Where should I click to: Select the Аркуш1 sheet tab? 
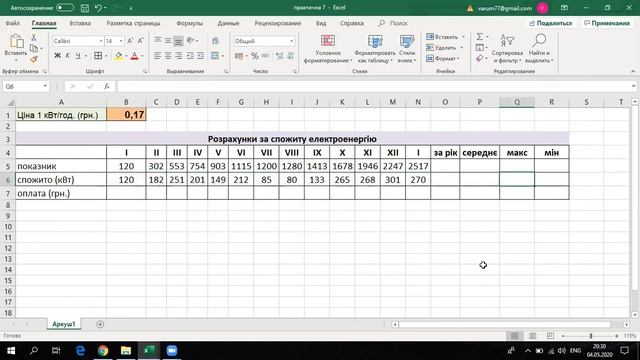(x=64, y=324)
